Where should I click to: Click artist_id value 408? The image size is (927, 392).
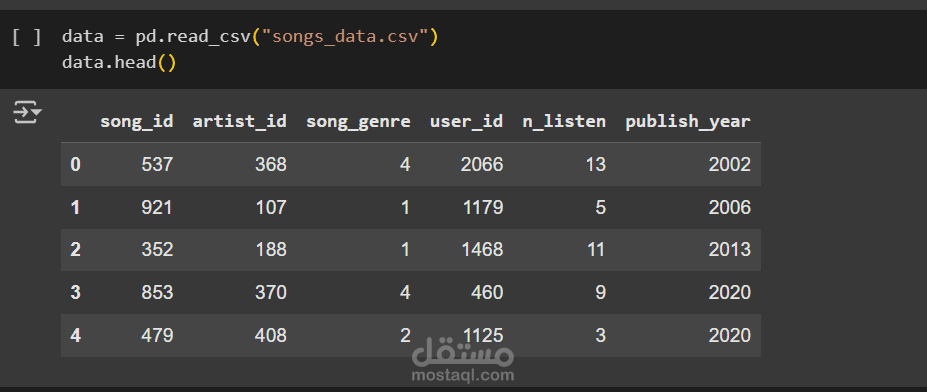click(x=271, y=336)
